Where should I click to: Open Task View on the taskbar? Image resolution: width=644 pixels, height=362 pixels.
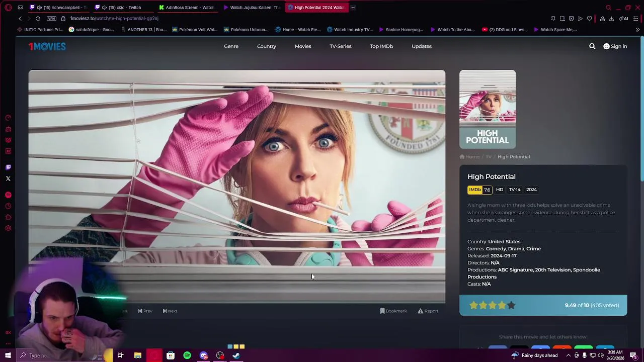[x=121, y=355]
